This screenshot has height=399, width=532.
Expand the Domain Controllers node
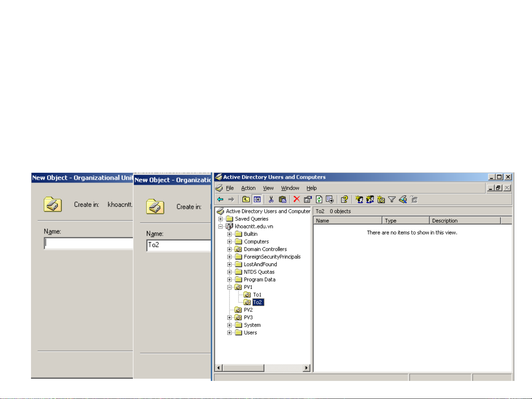pos(229,249)
